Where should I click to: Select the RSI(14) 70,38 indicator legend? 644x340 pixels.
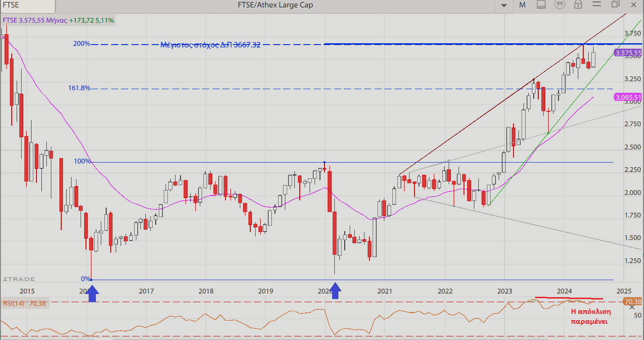coord(25,304)
